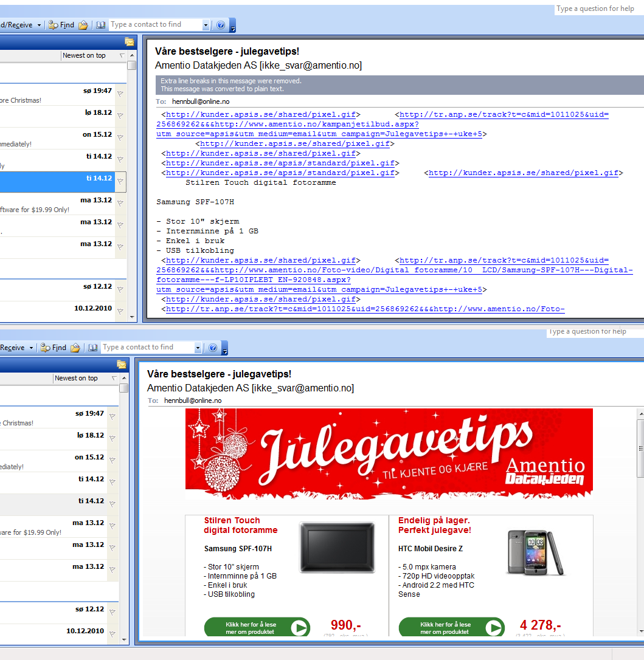Open contact search dropdown in lower toolbar

(198, 348)
